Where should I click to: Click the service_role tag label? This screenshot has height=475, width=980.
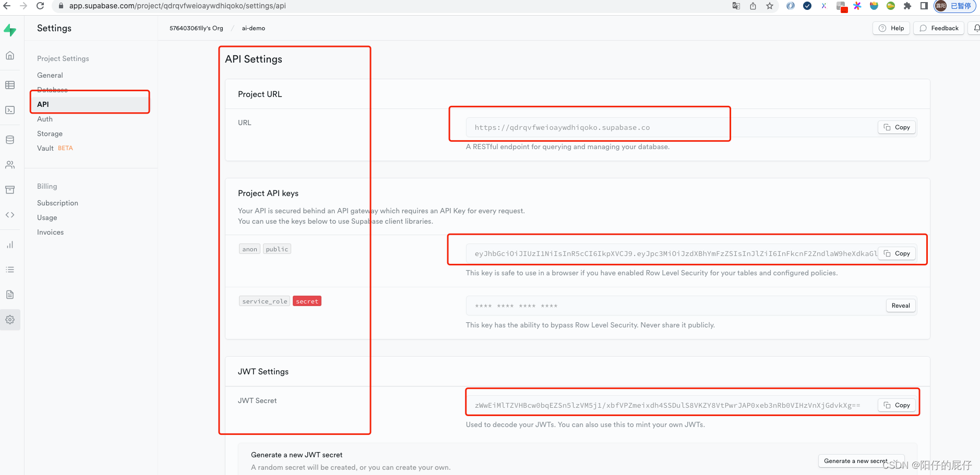coord(265,301)
